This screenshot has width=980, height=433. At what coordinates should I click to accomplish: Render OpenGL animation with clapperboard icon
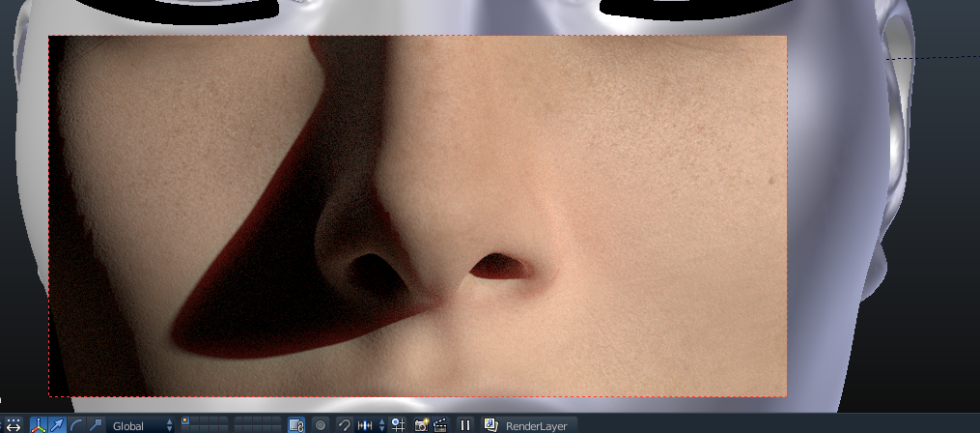440,425
